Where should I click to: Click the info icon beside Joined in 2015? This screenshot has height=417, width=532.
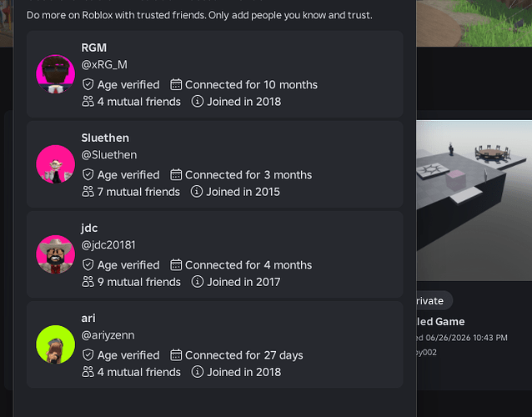(197, 191)
